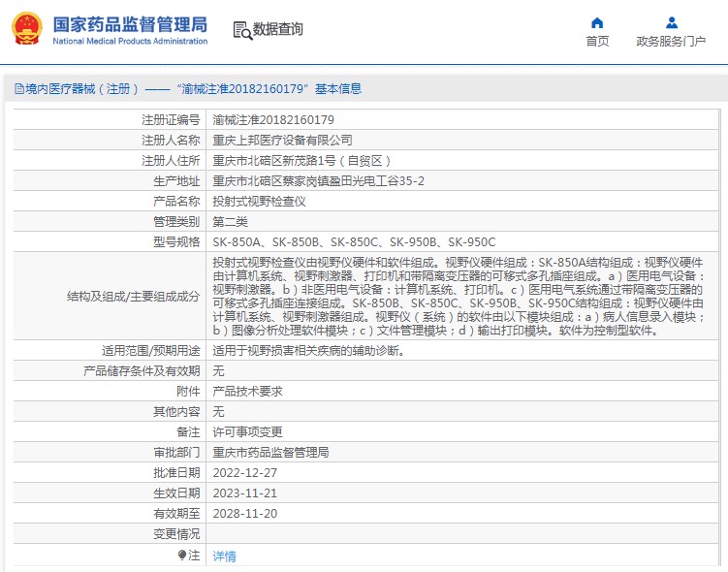728x572 pixels.
Task: Click the person icon above 政务服务门户
Action: tap(671, 22)
